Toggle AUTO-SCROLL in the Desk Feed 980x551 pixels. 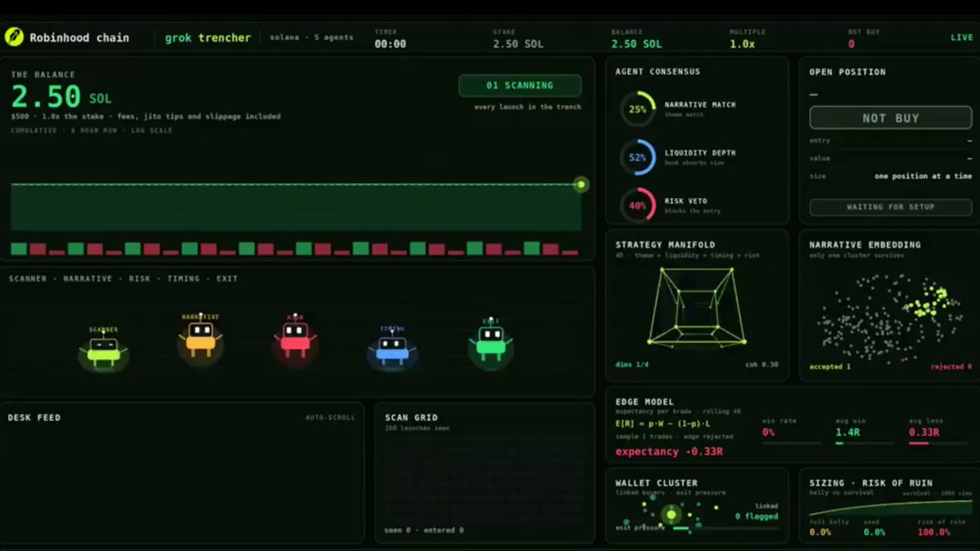(331, 418)
